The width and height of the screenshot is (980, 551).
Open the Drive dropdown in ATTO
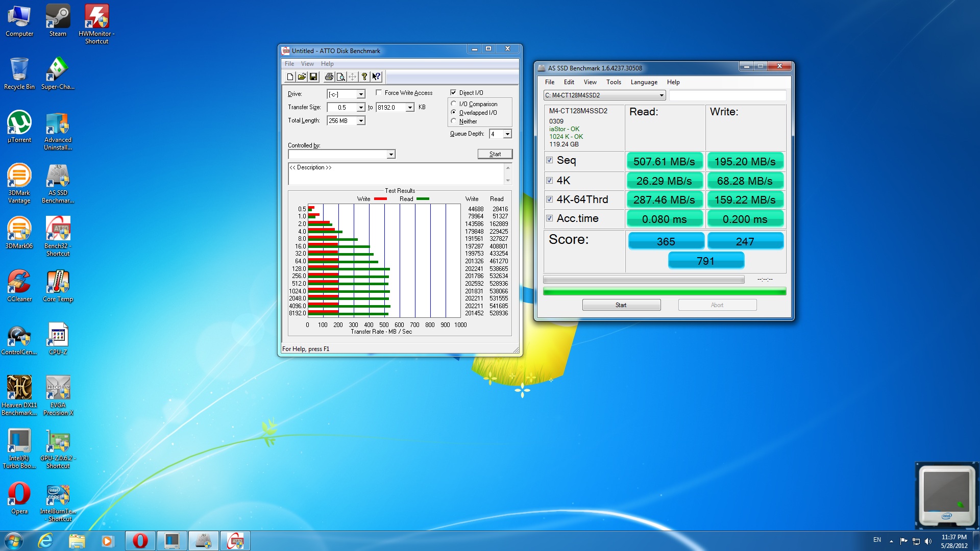click(361, 94)
